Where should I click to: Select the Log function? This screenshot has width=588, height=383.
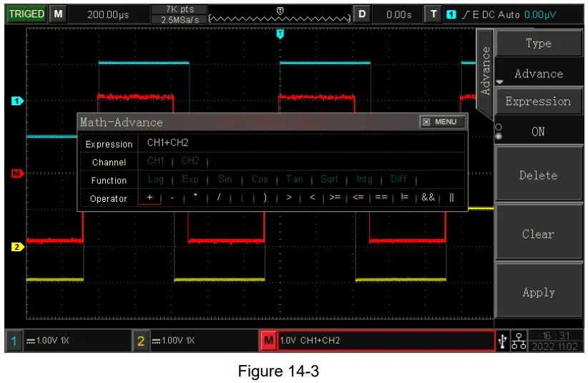point(156,179)
